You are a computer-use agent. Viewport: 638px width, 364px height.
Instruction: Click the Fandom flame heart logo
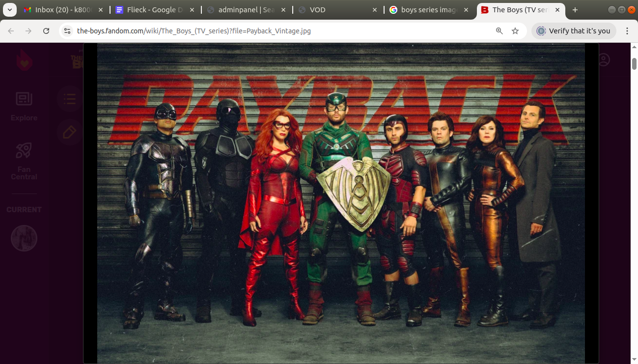24,59
